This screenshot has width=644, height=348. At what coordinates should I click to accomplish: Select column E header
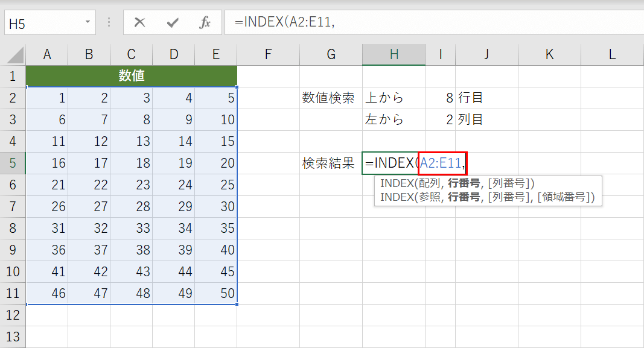[215, 54]
